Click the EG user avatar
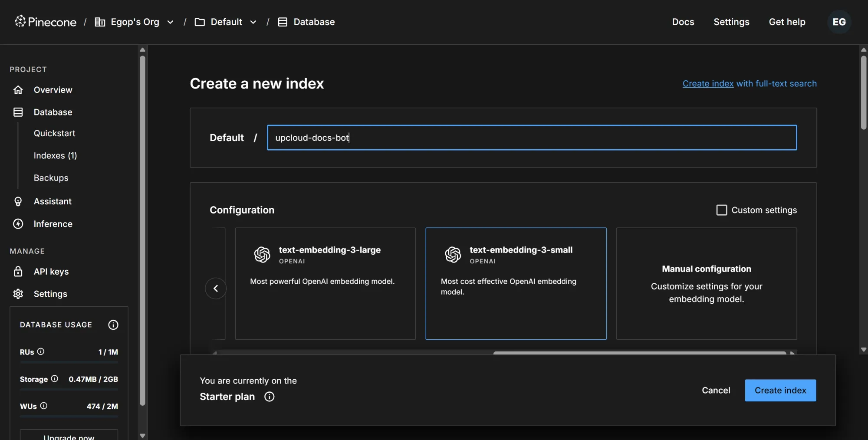This screenshot has width=868, height=440. (x=839, y=22)
